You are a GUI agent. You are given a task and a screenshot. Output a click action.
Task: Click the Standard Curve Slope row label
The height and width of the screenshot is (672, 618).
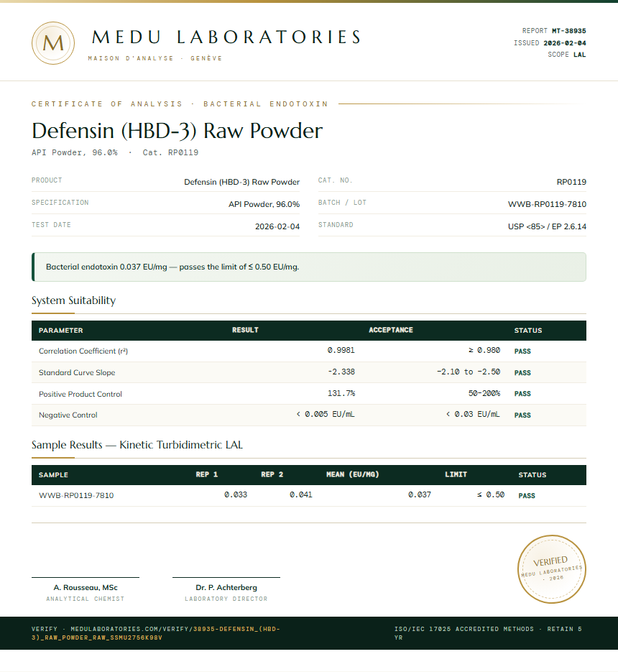[77, 372]
